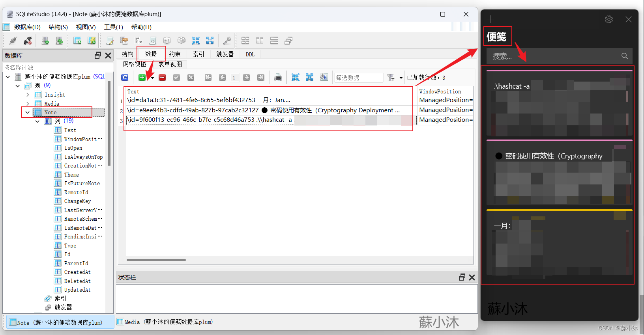
Task: Add a new note in Sticky Notes
Action: pyautogui.click(x=490, y=19)
